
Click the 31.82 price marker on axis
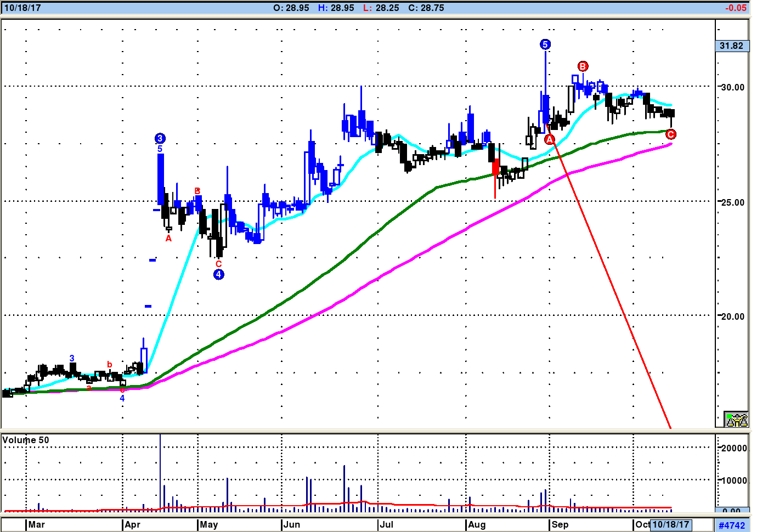(732, 46)
